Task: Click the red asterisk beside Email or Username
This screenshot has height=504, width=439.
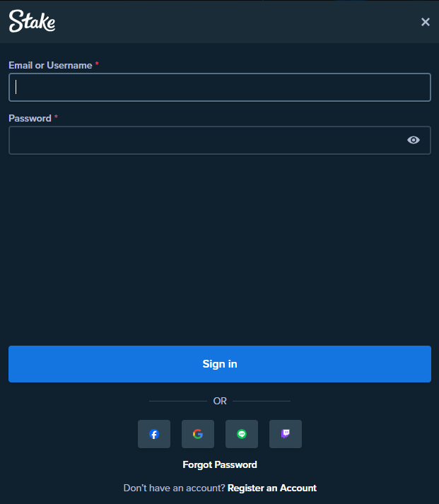Action: [x=97, y=65]
